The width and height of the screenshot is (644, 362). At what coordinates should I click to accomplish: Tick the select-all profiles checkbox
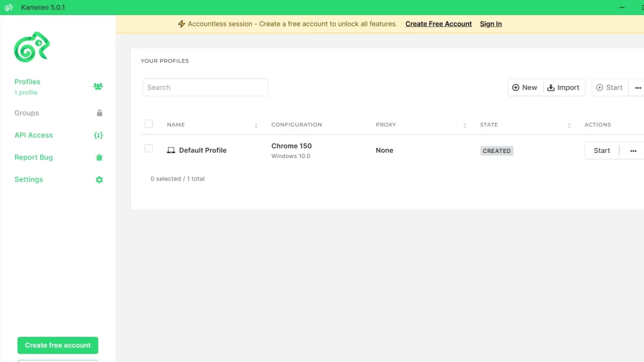click(148, 124)
